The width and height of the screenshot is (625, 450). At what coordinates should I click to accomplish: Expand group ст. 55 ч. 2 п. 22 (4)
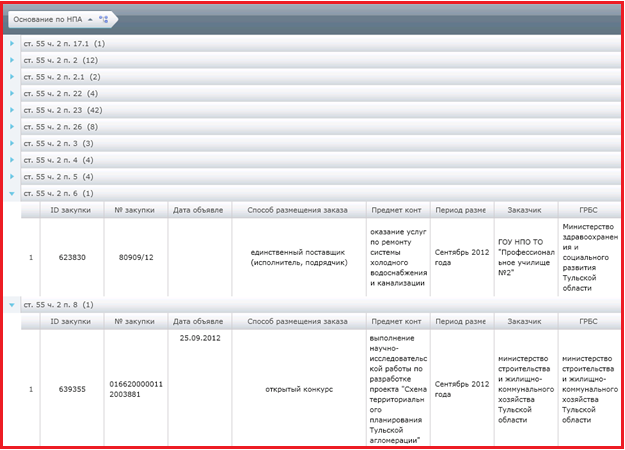coord(12,94)
